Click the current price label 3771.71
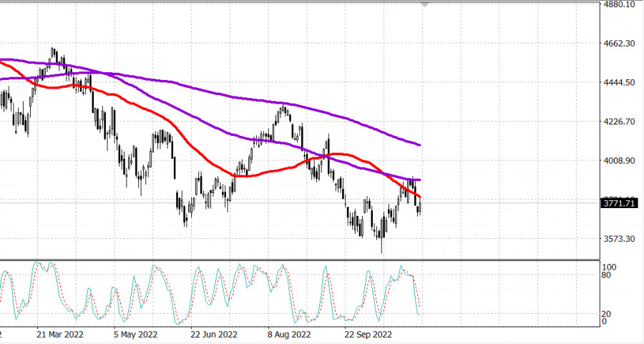 pos(620,204)
